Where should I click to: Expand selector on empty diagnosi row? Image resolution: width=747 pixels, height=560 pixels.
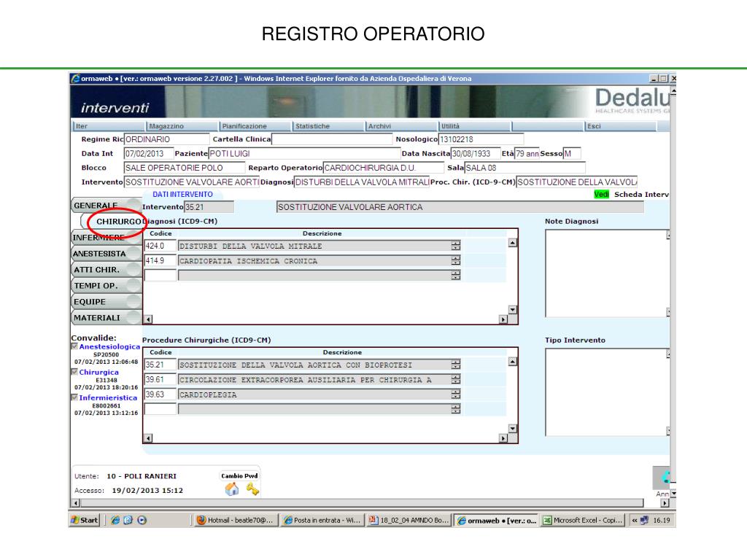tap(456, 275)
